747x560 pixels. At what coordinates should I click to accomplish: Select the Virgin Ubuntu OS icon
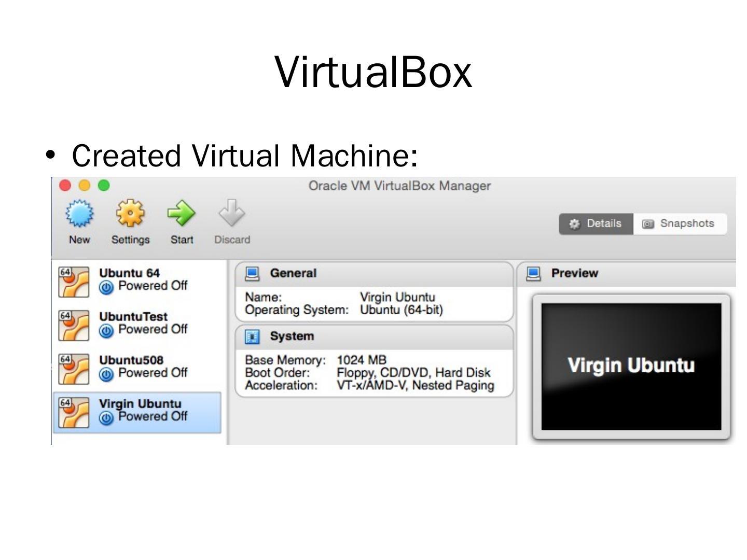tap(74, 413)
